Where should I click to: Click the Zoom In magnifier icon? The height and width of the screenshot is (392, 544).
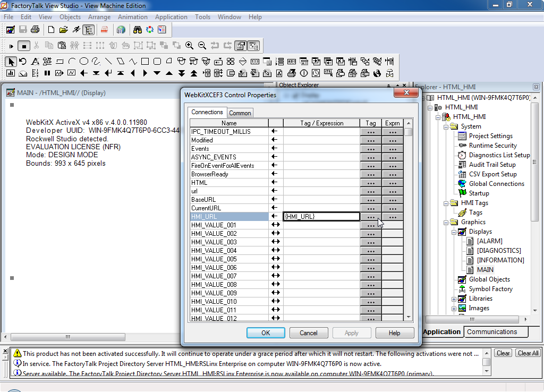point(189,46)
